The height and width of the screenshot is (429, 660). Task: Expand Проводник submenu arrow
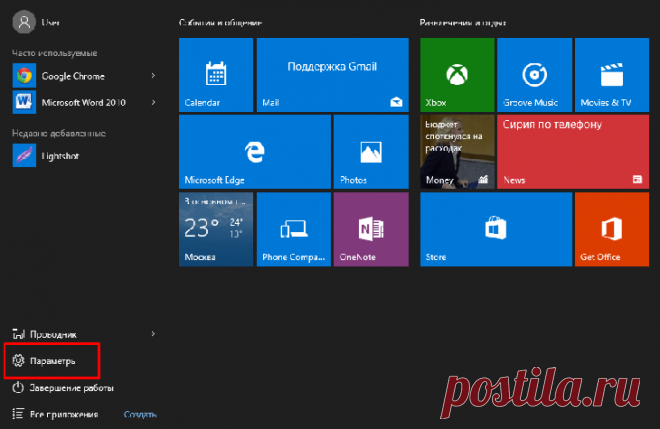click(153, 334)
